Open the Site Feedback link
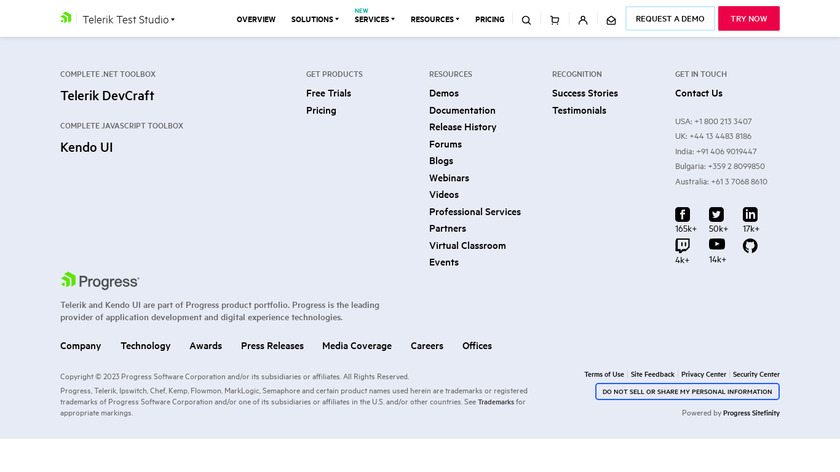Image resolution: width=840 pixels, height=472 pixels. pyautogui.click(x=652, y=374)
